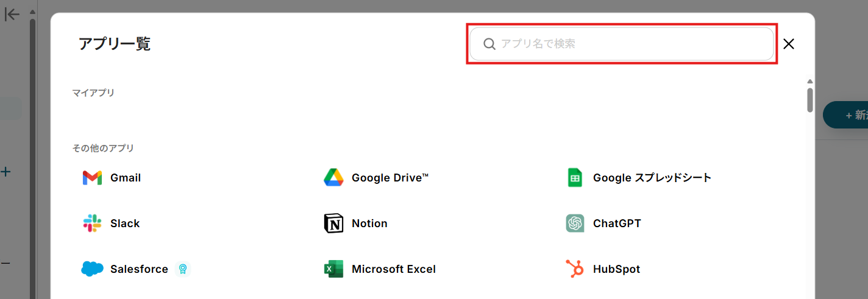
Task: Click the アプリ一覧 dialog title
Action: [115, 44]
